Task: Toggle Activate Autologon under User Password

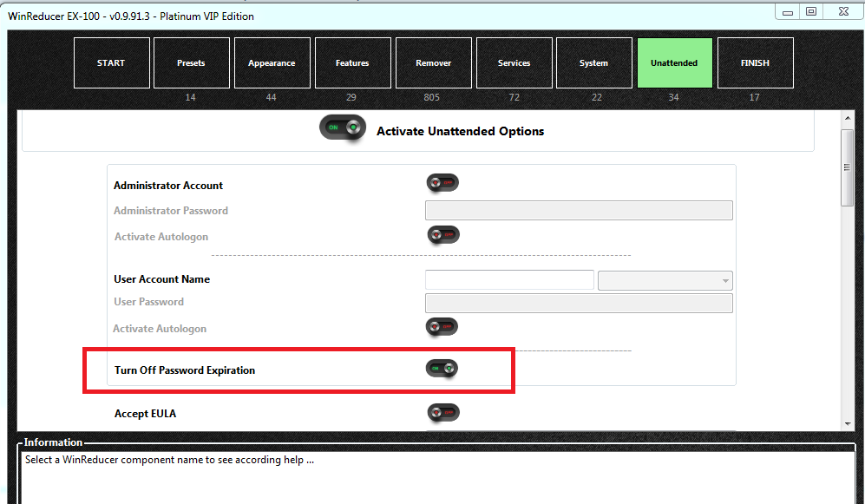Action: pos(442,326)
